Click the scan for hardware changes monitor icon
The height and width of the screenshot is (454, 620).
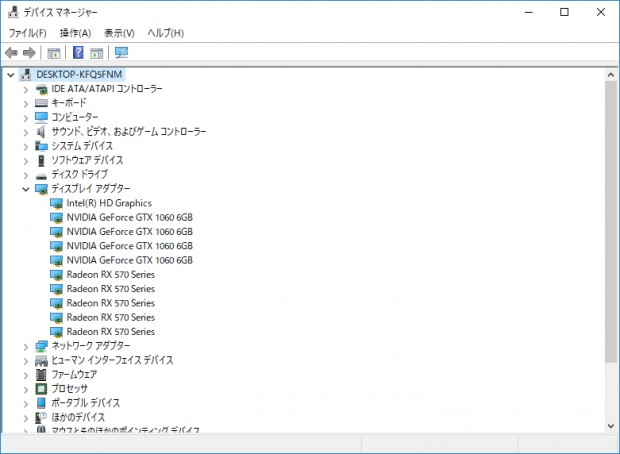pyautogui.click(x=121, y=53)
